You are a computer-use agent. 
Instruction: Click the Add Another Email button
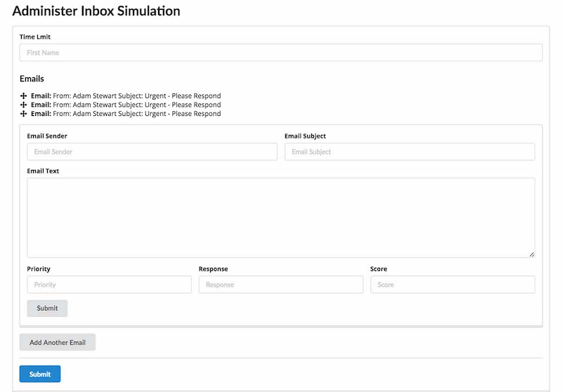(58, 342)
